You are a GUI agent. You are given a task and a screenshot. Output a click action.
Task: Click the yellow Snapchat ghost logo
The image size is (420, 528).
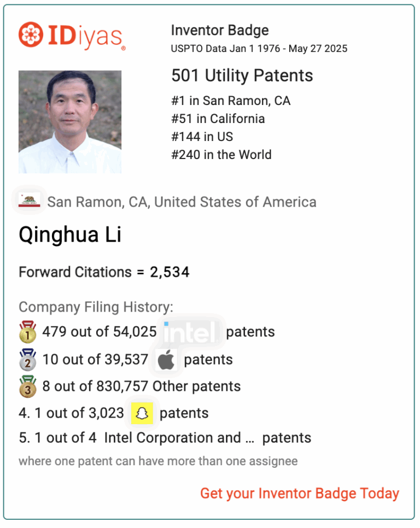[x=142, y=414]
